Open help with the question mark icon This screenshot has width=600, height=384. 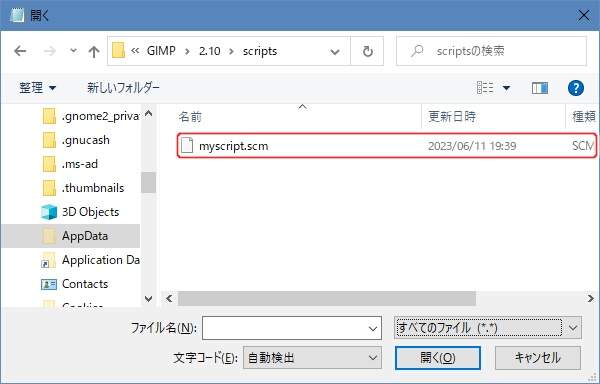(576, 88)
